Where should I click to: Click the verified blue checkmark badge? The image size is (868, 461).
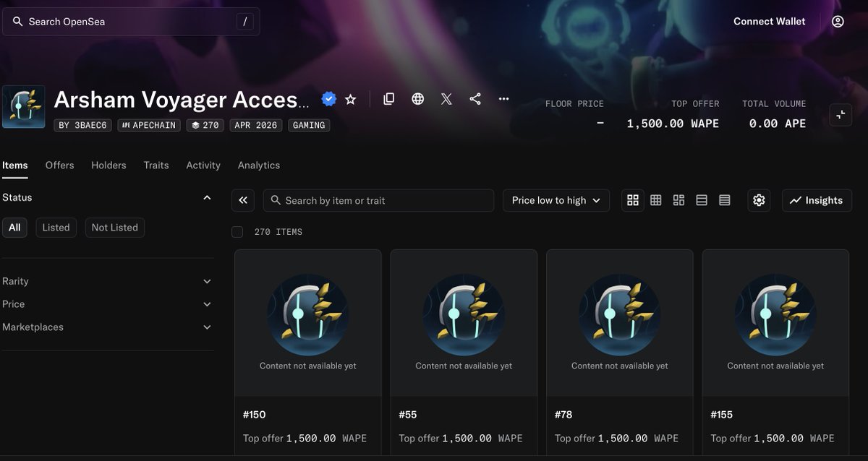(329, 99)
